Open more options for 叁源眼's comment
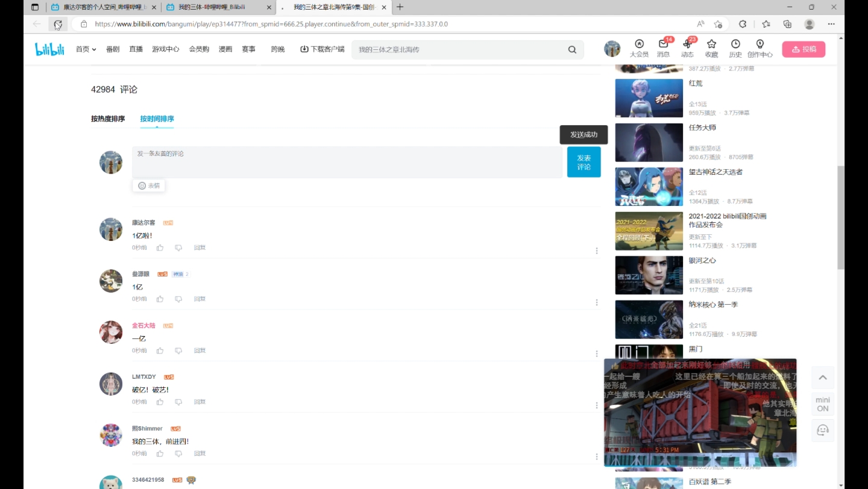This screenshot has height=489, width=868. click(x=597, y=302)
